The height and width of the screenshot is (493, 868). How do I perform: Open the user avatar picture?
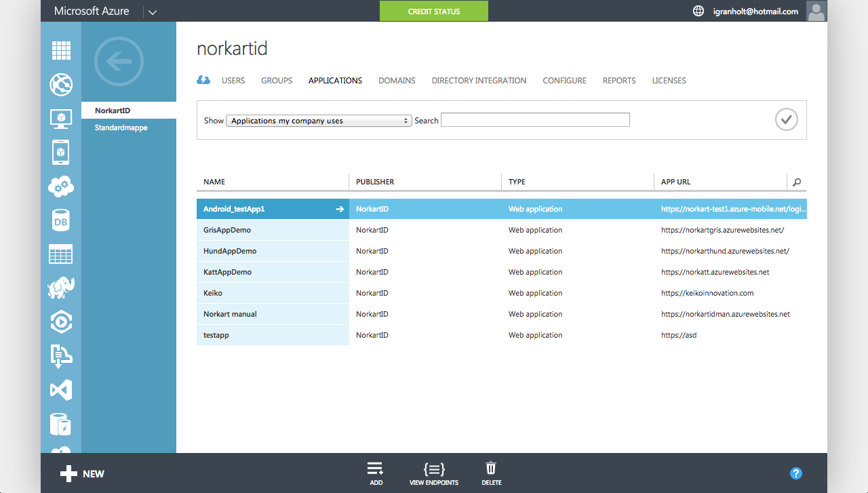click(816, 11)
